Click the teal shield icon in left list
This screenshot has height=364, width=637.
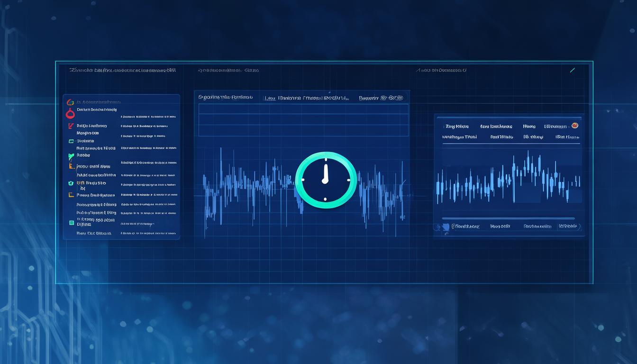tap(71, 183)
